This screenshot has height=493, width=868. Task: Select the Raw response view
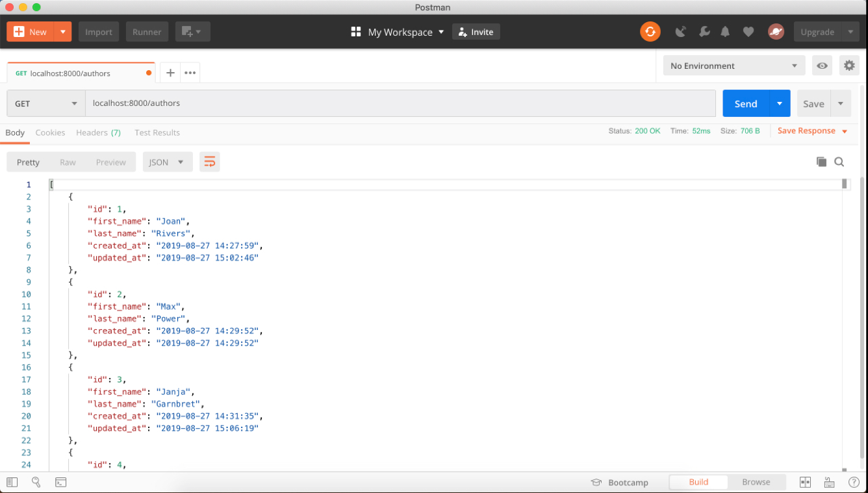(x=68, y=162)
